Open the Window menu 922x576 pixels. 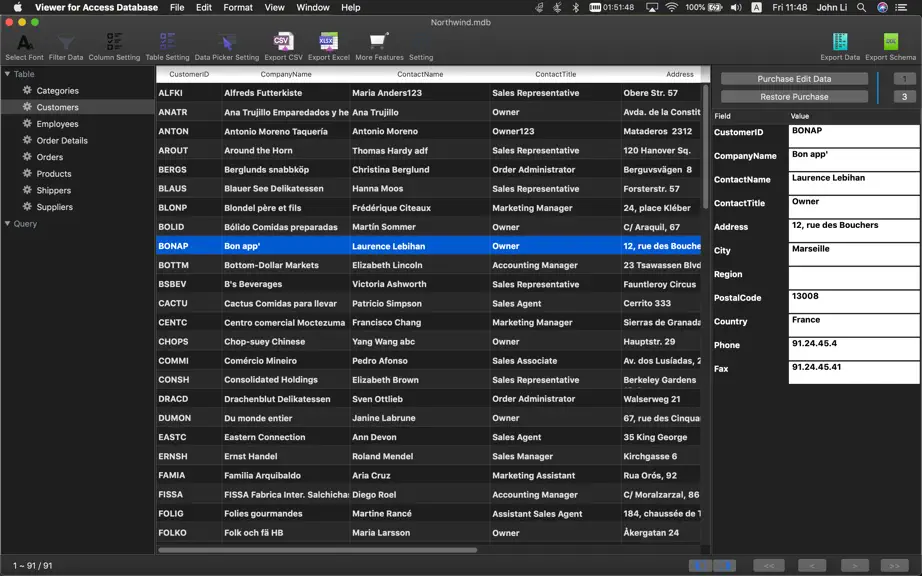[313, 7]
